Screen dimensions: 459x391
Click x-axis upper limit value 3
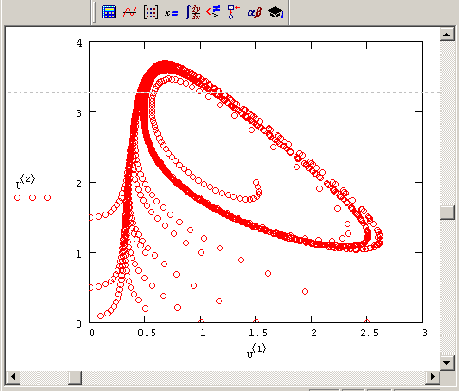point(424,333)
